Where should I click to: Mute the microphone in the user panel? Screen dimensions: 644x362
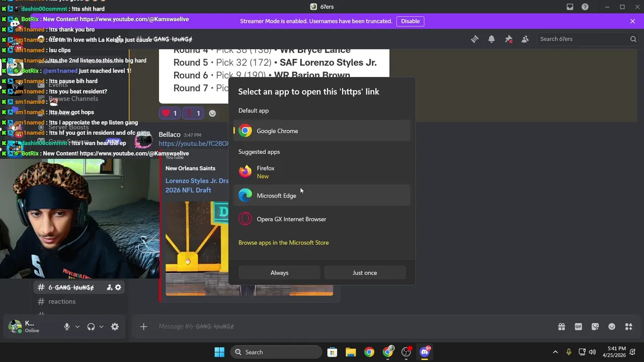(x=66, y=326)
